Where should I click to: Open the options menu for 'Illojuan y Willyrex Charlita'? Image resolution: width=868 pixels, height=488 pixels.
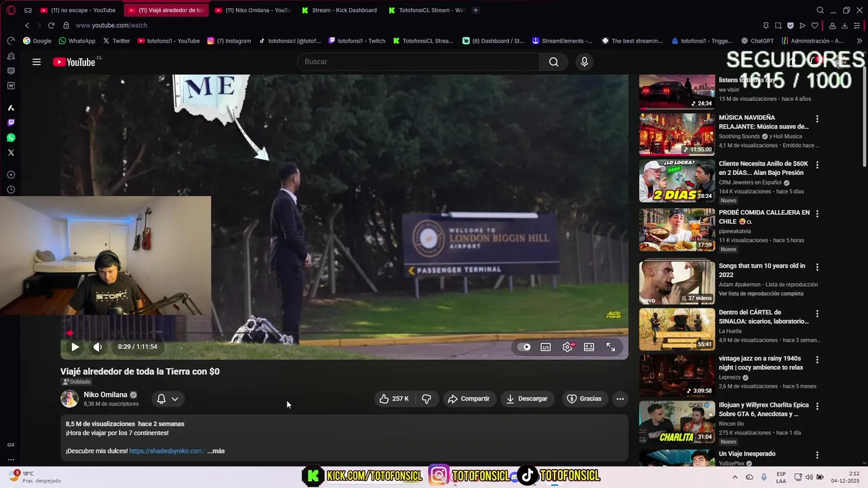pyautogui.click(x=817, y=407)
